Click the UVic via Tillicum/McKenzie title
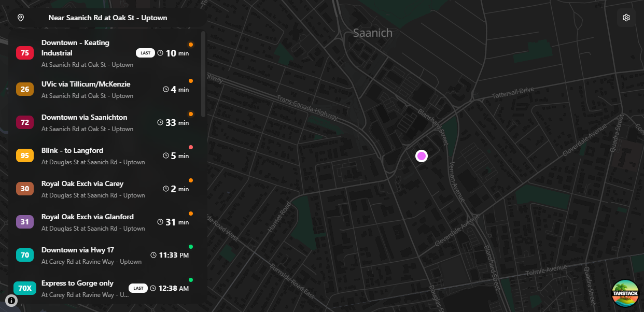The height and width of the screenshot is (312, 644). click(x=86, y=84)
